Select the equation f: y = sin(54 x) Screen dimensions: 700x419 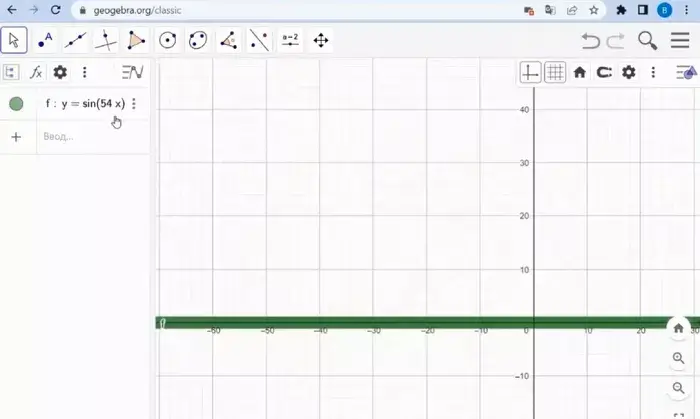pos(85,104)
